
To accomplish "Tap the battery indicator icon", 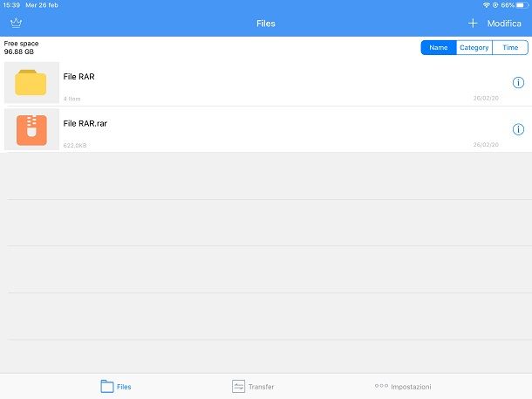I will coord(522,5).
